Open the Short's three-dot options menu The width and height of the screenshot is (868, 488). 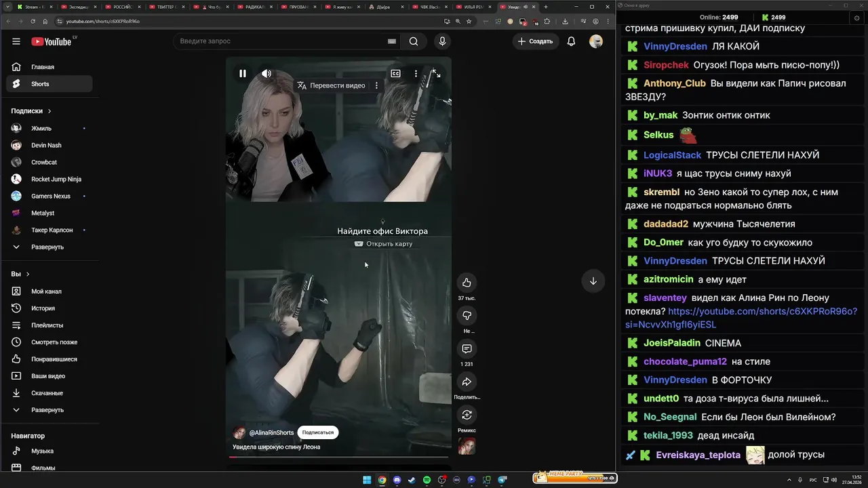tap(416, 73)
